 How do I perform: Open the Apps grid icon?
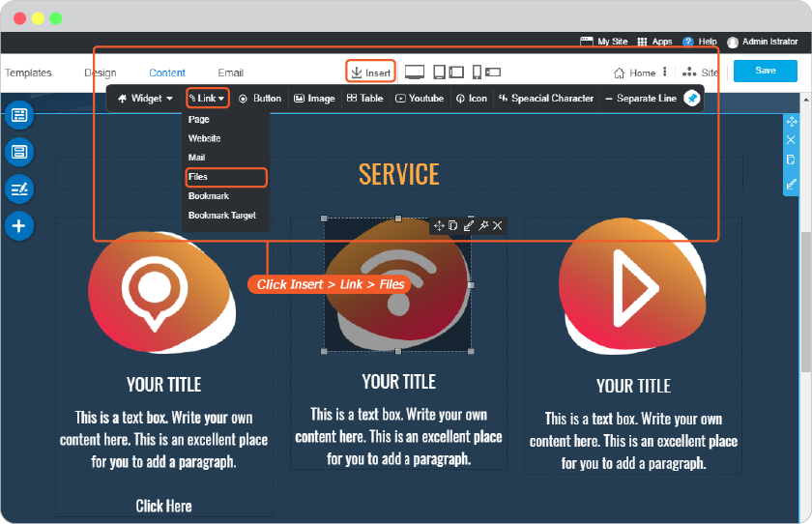coord(642,42)
